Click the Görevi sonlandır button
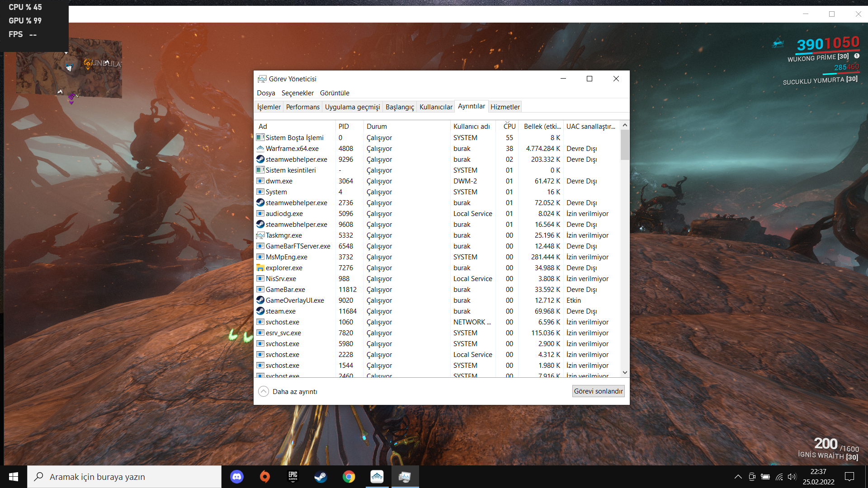868x488 pixels. point(598,391)
